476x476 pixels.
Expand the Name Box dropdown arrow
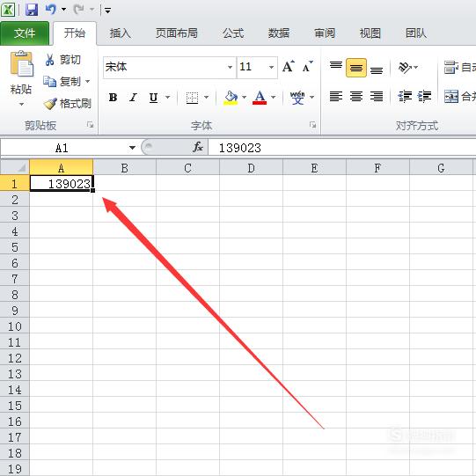tap(132, 148)
